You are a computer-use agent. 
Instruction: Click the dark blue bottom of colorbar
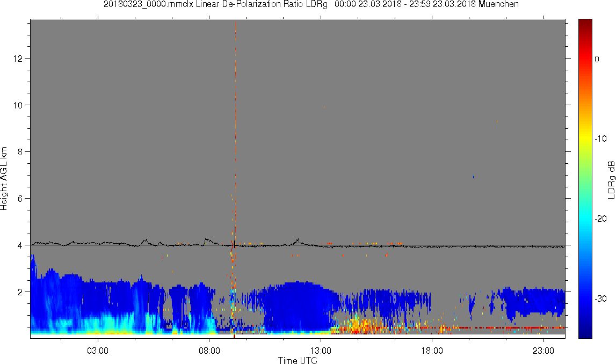(x=585, y=332)
